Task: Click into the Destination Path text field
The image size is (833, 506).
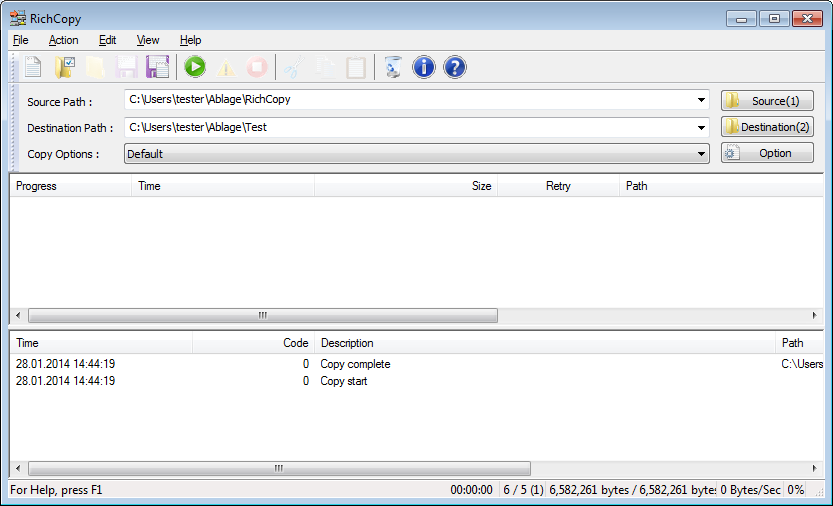Action: 409,128
